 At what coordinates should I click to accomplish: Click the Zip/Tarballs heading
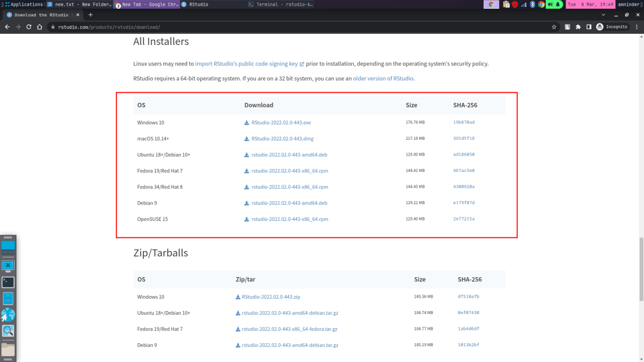tap(160, 253)
